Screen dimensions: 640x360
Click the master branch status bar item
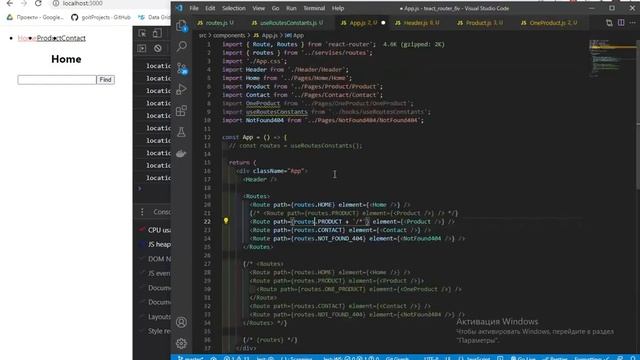coord(190,358)
